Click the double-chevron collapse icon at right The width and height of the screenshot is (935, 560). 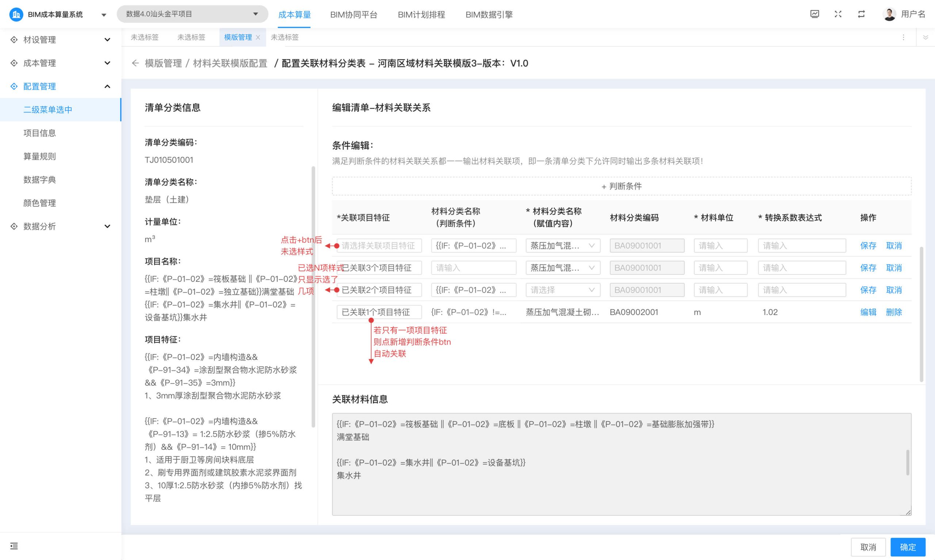[x=925, y=37]
